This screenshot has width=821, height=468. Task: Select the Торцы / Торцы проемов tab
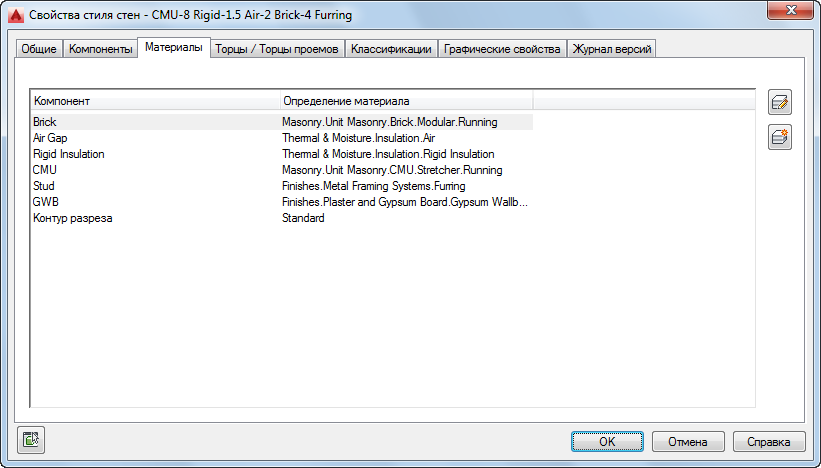(278, 49)
